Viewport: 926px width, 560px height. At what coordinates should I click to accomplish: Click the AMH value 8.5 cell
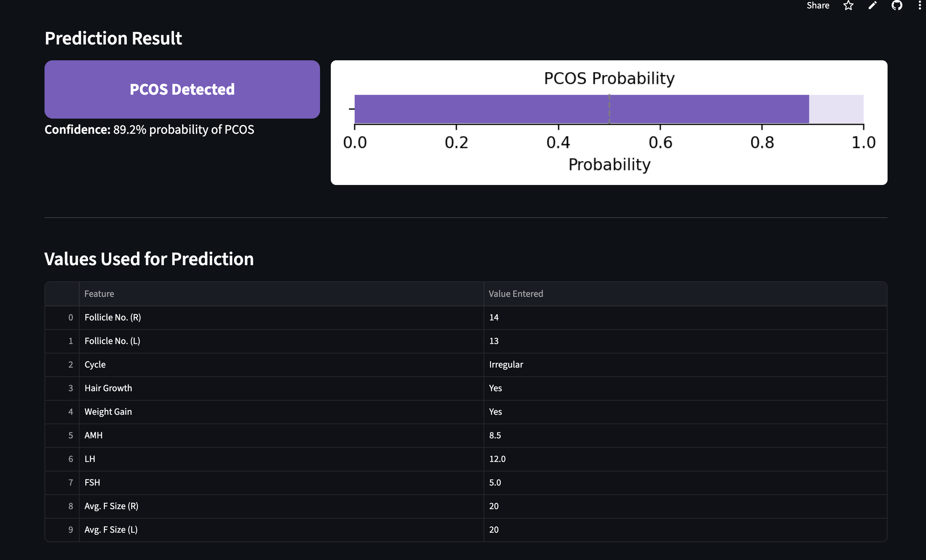coord(495,435)
